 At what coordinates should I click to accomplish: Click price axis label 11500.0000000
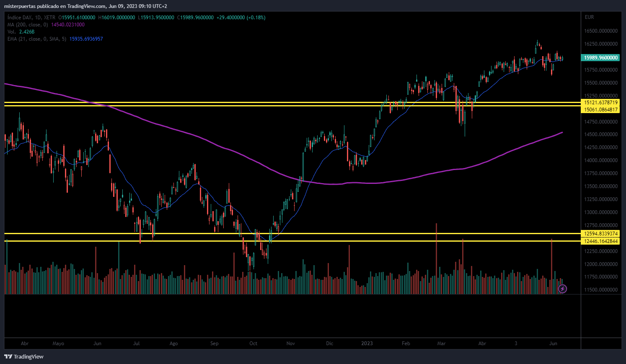coord(601,290)
